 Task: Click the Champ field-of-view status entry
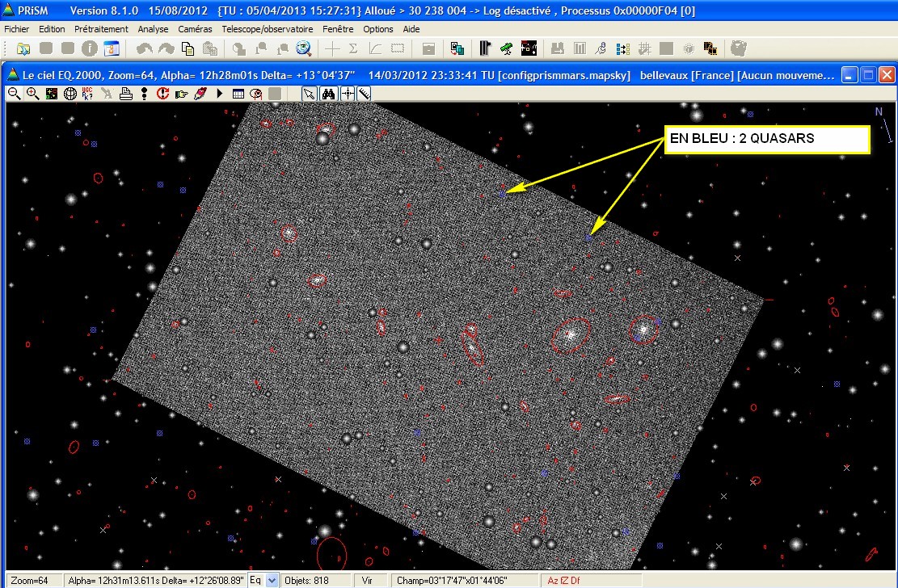click(465, 581)
